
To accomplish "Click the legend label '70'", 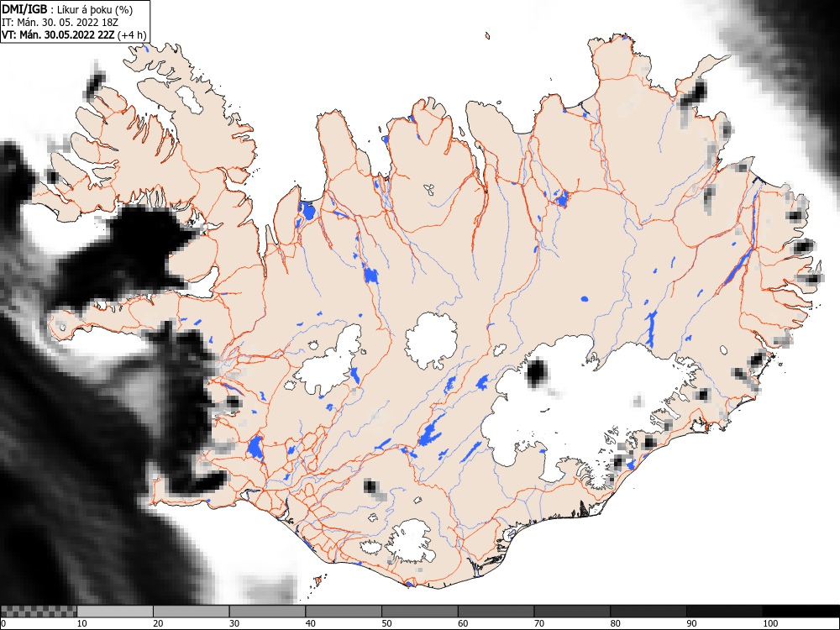I will pyautogui.click(x=539, y=623).
